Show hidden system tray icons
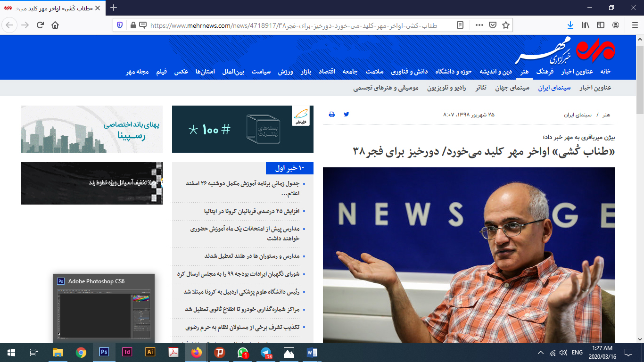The image size is (644, 362). (x=541, y=353)
